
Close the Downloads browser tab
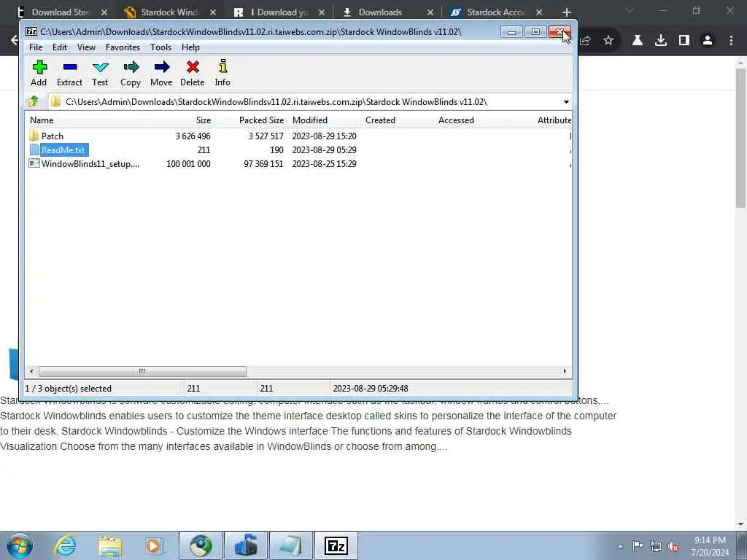430,12
